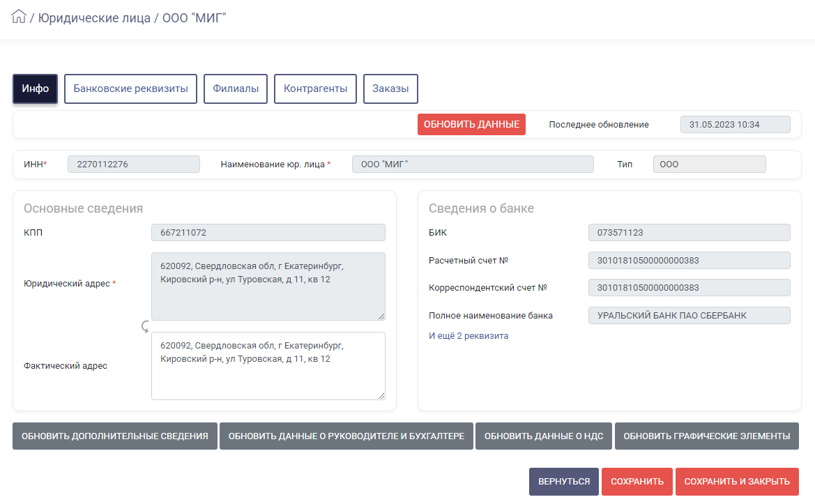Copy legal address to actual address icon
This screenshot has height=504, width=815.
pos(145,326)
